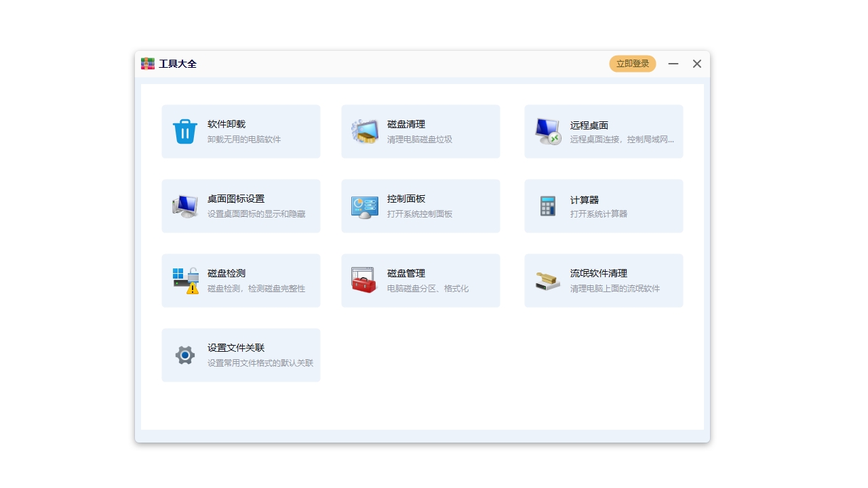Click the 磁盘清理 disk cleanup icon
The height and width of the screenshot is (488, 868).
(364, 131)
